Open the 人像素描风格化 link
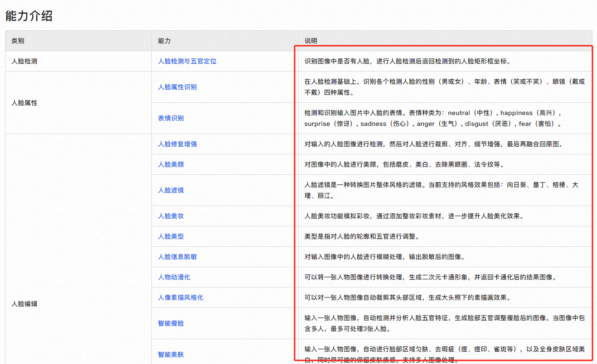The height and width of the screenshot is (364, 597). pos(180,297)
